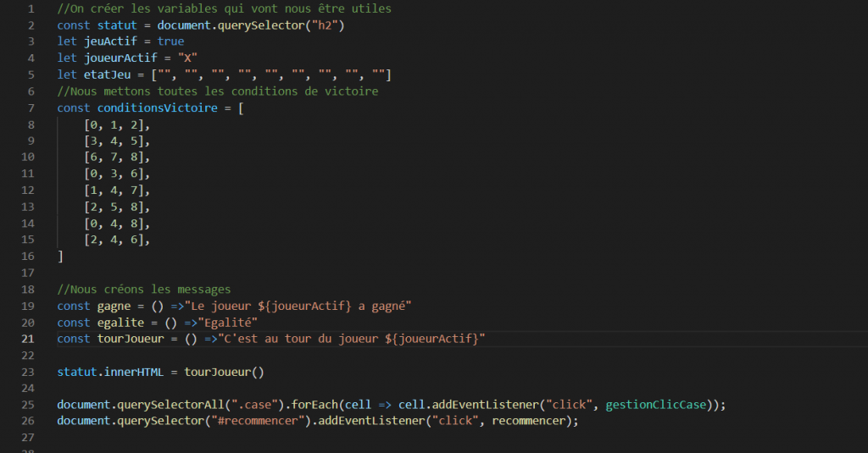Click the array '[3, 4, 5],'
Viewport: 868px width, 453px height.
(117, 141)
